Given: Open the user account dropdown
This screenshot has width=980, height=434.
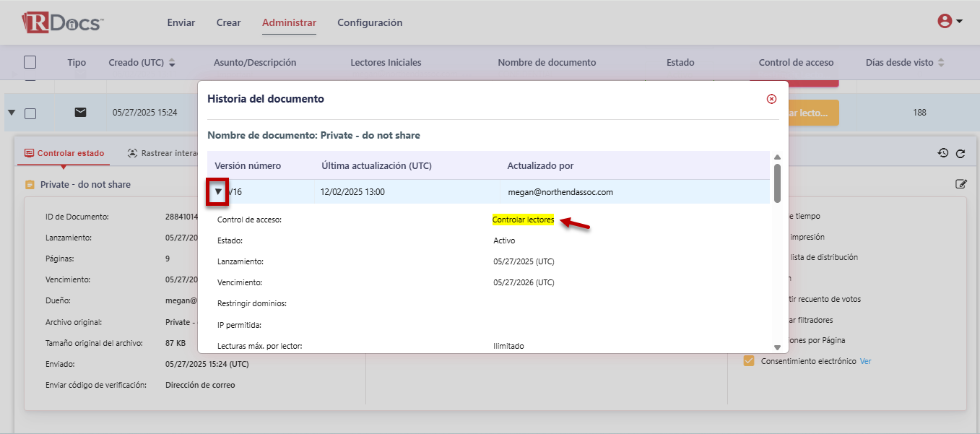Looking at the screenshot, I should [950, 22].
